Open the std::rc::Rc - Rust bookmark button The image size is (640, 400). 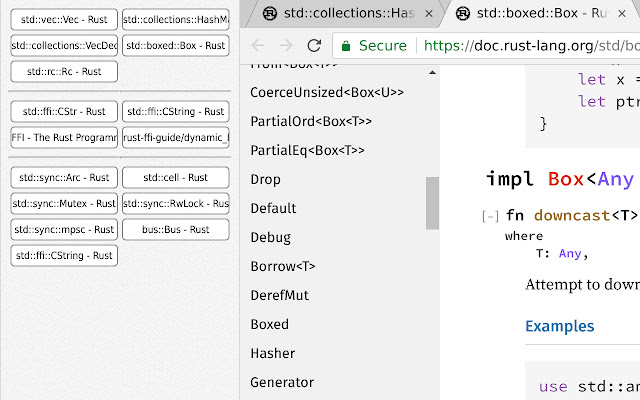coord(64,71)
